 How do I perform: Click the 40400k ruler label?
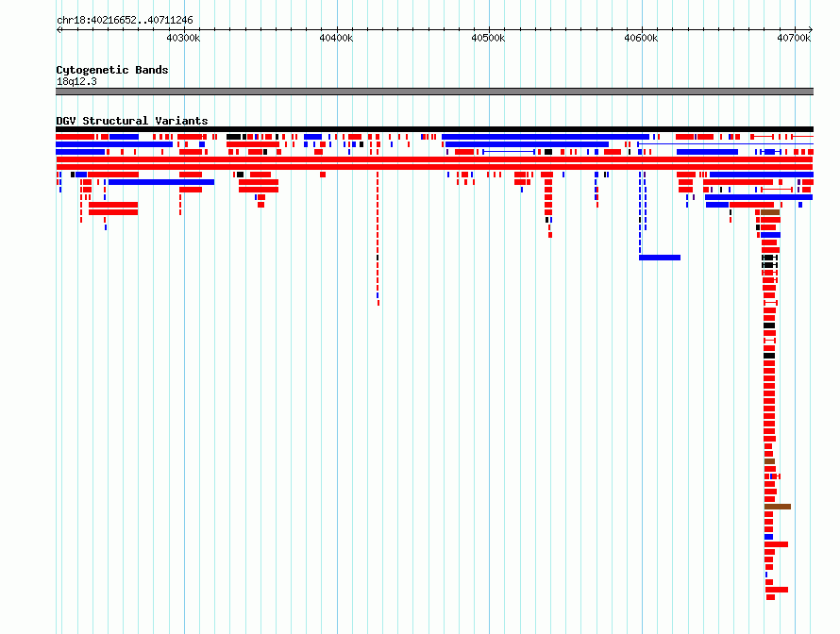click(x=336, y=38)
